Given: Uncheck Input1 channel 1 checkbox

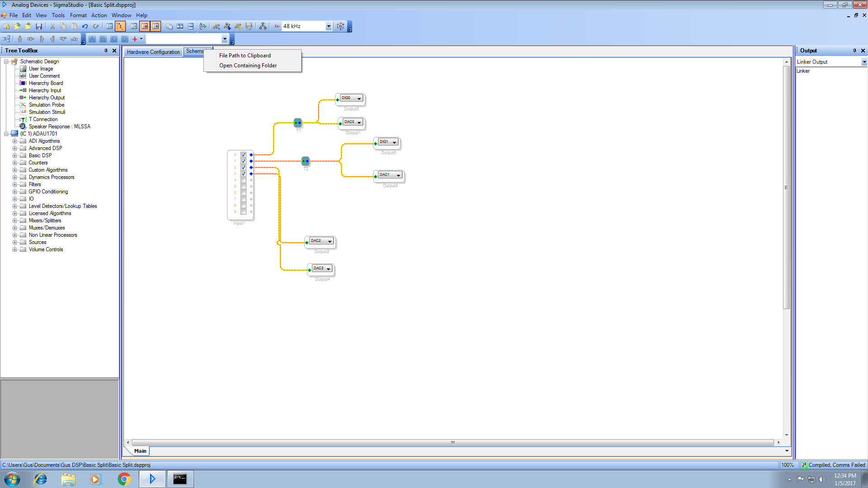Looking at the screenshot, I should point(243,161).
